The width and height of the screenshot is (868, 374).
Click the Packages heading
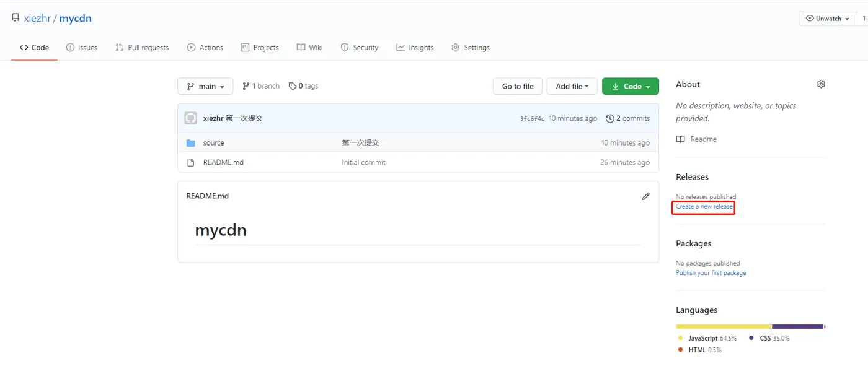(x=694, y=243)
